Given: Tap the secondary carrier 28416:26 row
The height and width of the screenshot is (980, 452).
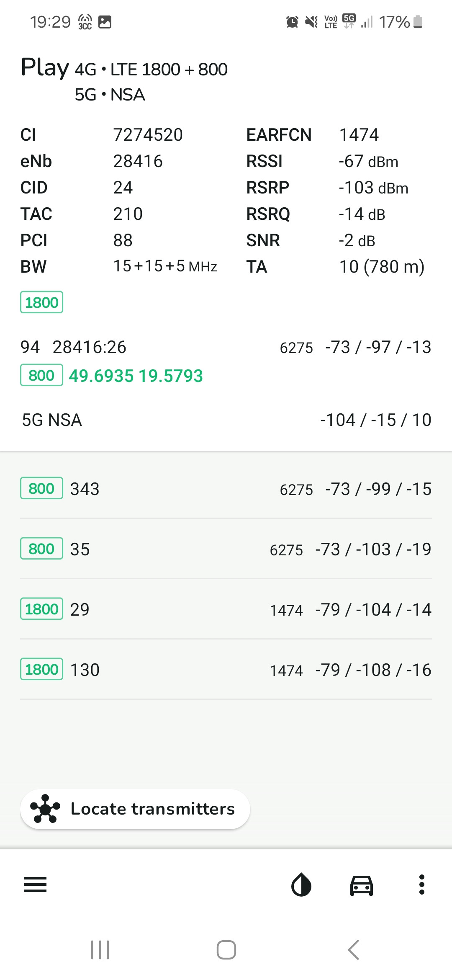Looking at the screenshot, I should point(226,347).
